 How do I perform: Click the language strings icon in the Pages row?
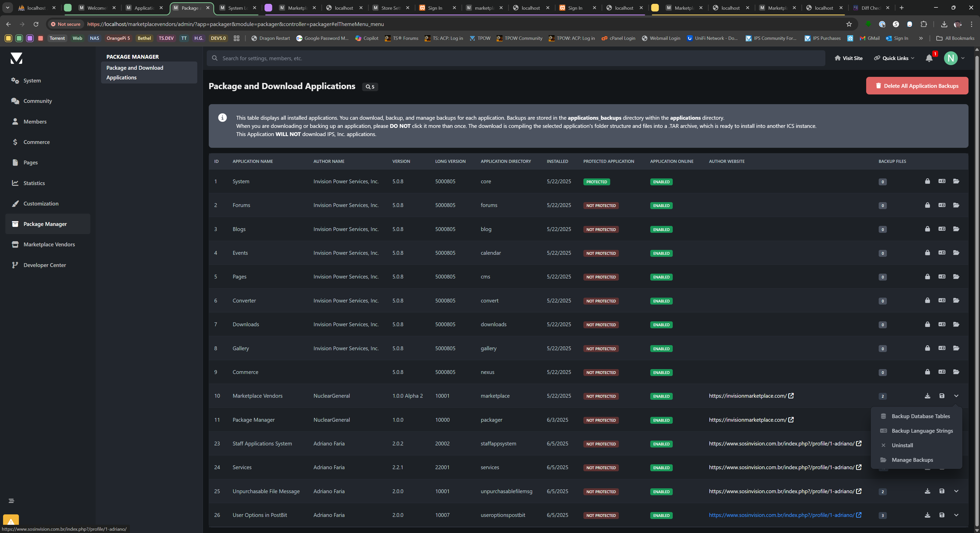point(941,276)
